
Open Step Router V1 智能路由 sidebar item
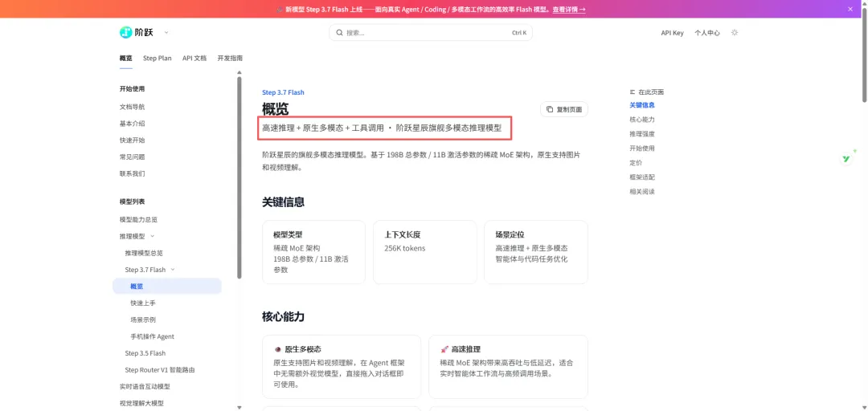click(x=159, y=369)
